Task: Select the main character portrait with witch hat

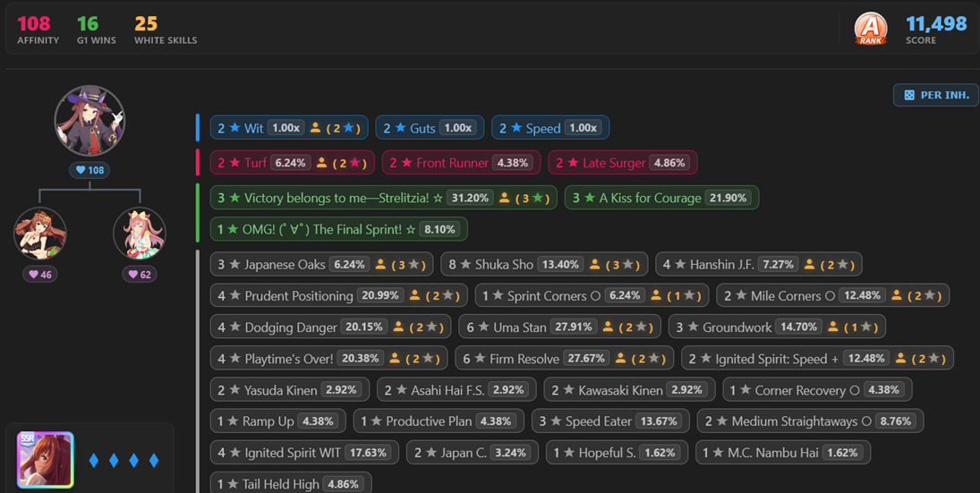Action: click(89, 121)
